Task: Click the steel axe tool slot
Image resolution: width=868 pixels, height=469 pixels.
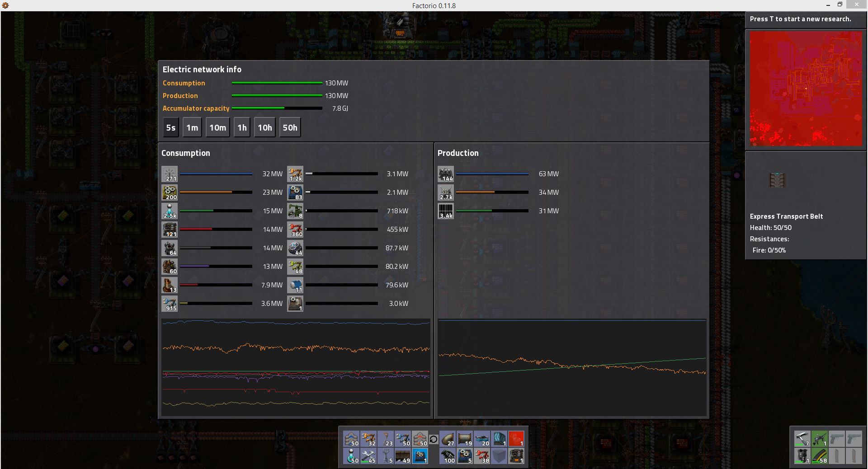Action: click(802, 439)
